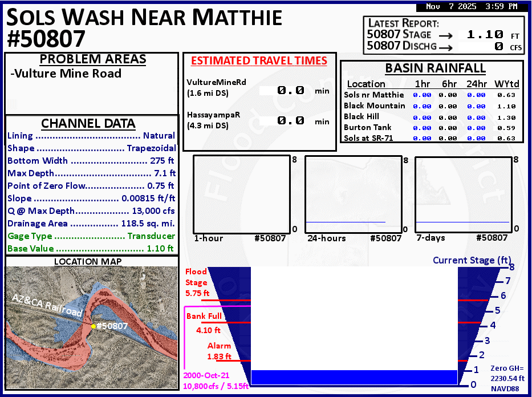
Task: Click the yellow gauge marker on the map
Action: coord(93,326)
